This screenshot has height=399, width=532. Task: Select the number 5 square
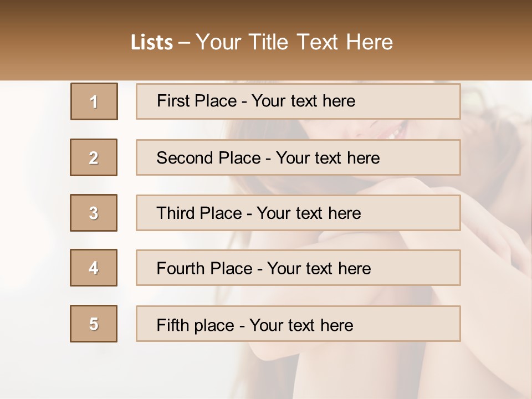click(94, 324)
